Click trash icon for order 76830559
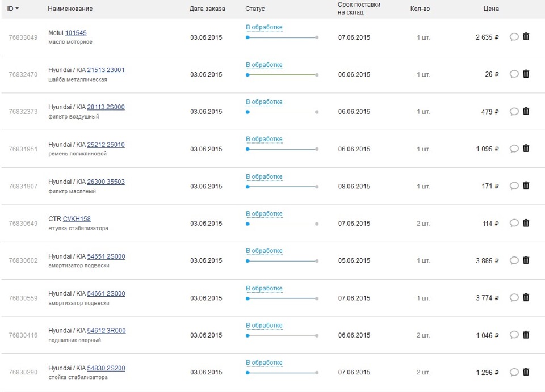 (526, 298)
